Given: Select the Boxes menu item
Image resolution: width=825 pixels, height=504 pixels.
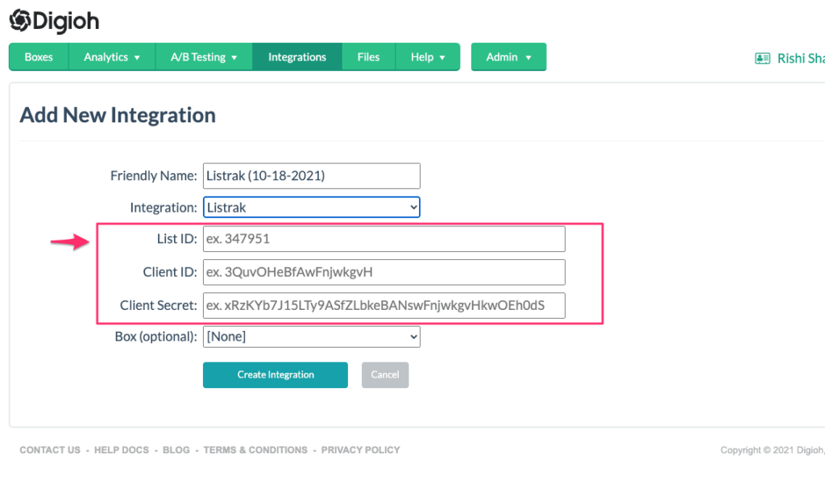Looking at the screenshot, I should point(38,56).
